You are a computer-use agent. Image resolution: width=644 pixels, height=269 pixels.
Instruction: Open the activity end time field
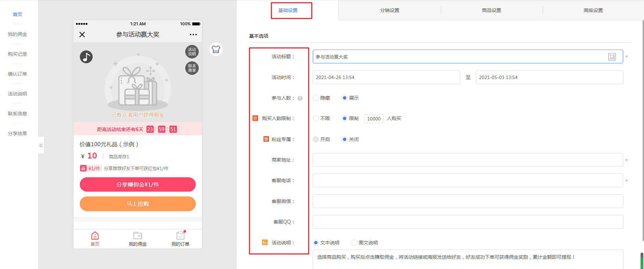pyautogui.click(x=550, y=77)
